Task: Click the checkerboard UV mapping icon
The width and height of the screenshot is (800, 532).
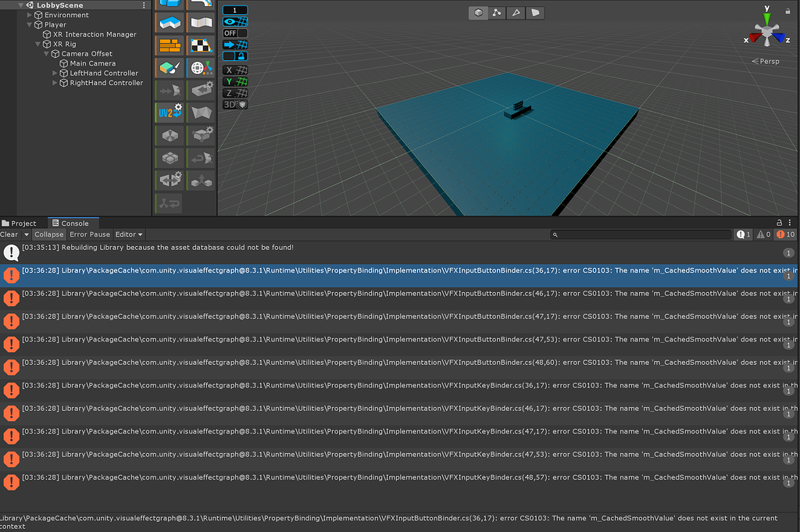Action: 201,45
